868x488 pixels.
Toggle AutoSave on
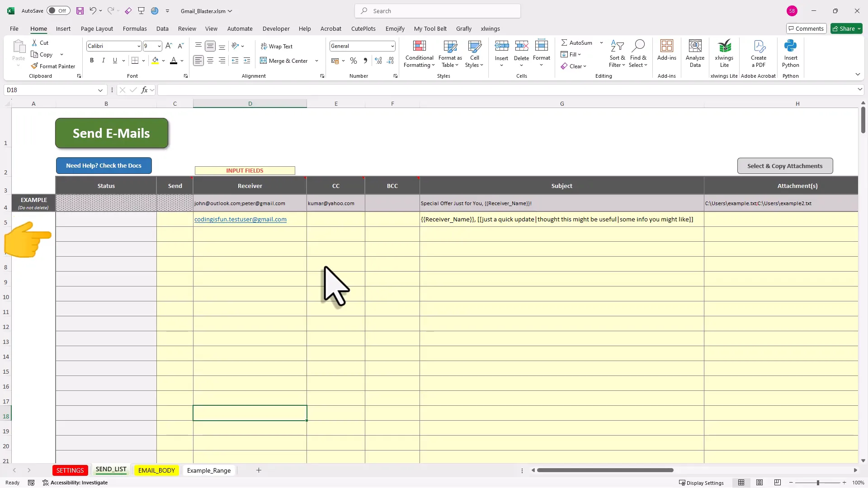pos(58,10)
